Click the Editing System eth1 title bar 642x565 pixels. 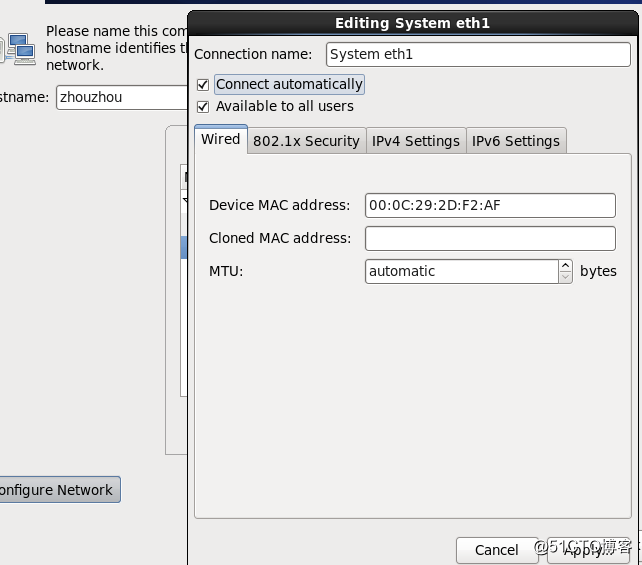[412, 23]
